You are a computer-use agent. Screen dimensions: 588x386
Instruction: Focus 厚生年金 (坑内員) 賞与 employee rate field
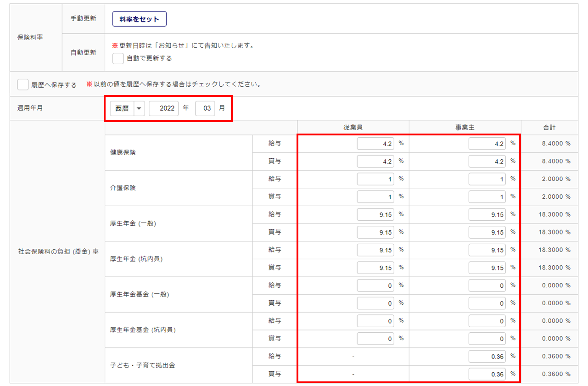375,268
